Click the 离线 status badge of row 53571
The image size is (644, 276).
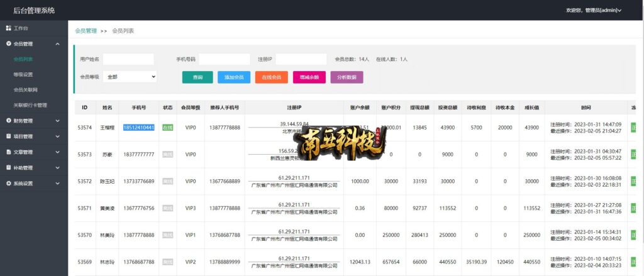click(167, 208)
